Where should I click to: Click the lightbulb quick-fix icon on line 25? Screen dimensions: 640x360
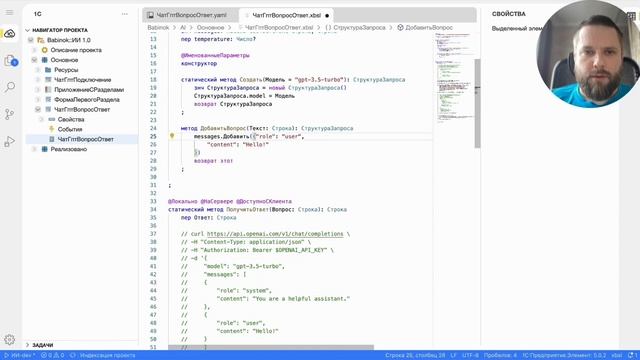[x=172, y=136]
